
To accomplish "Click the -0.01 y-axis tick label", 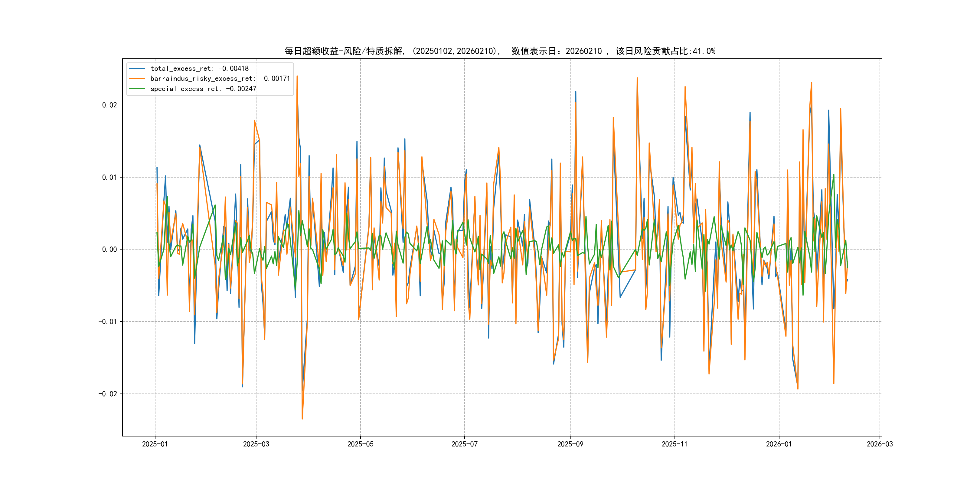I will (108, 322).
